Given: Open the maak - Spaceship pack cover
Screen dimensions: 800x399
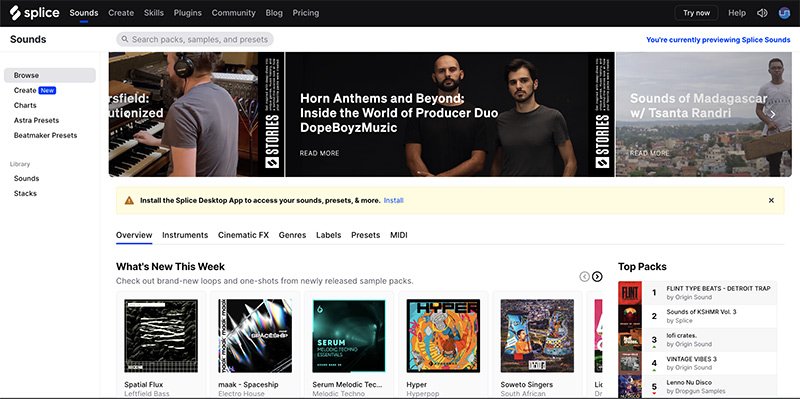Looking at the screenshot, I should (x=255, y=336).
